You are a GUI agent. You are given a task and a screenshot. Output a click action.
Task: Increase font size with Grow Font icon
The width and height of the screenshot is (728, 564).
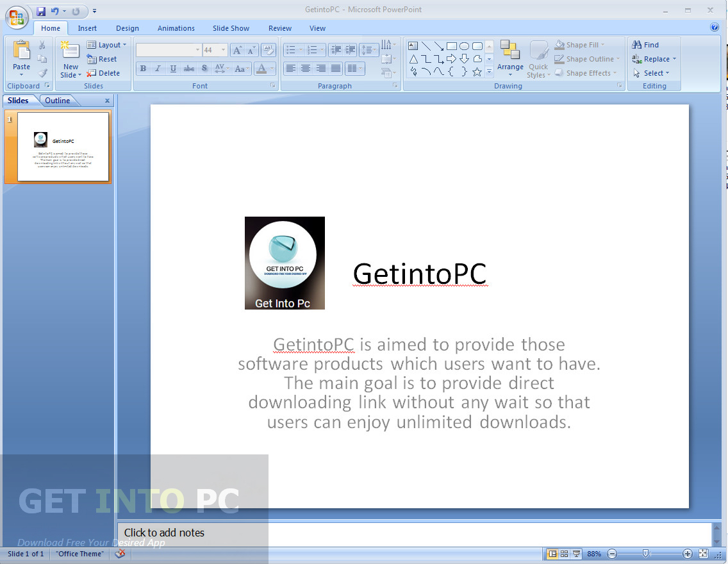click(x=237, y=50)
